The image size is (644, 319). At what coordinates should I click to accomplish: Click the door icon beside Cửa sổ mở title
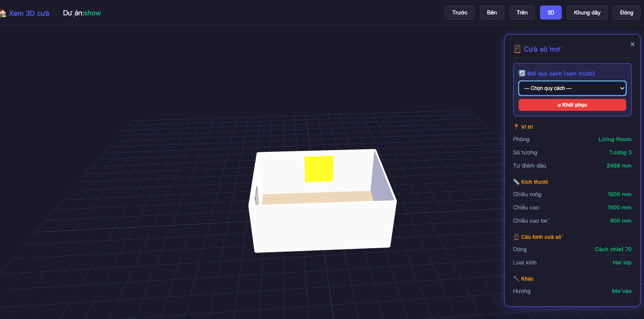pyautogui.click(x=517, y=49)
